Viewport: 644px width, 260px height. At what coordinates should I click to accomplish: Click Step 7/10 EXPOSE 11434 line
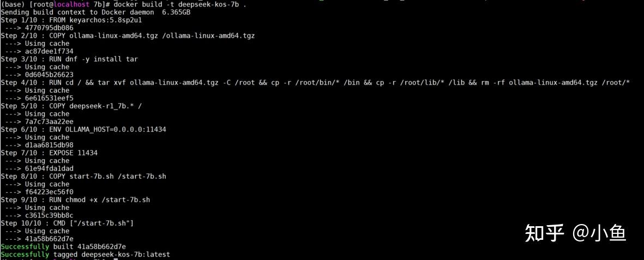pos(49,153)
